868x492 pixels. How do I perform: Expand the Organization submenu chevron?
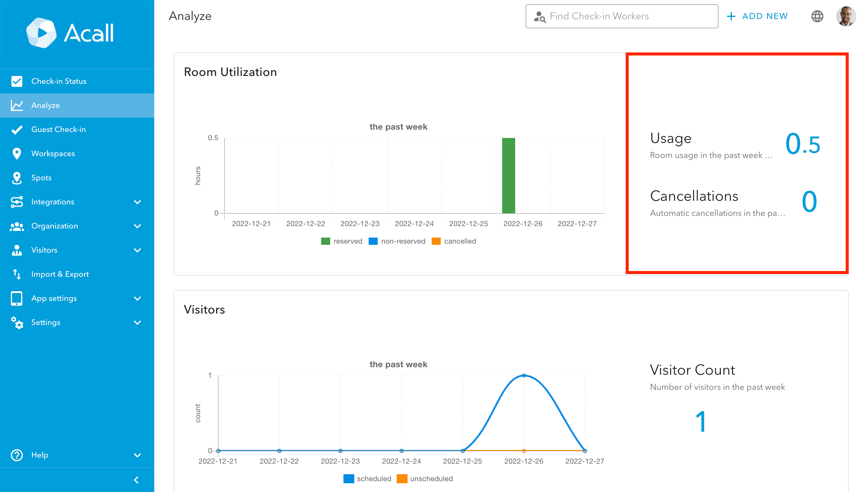[137, 226]
